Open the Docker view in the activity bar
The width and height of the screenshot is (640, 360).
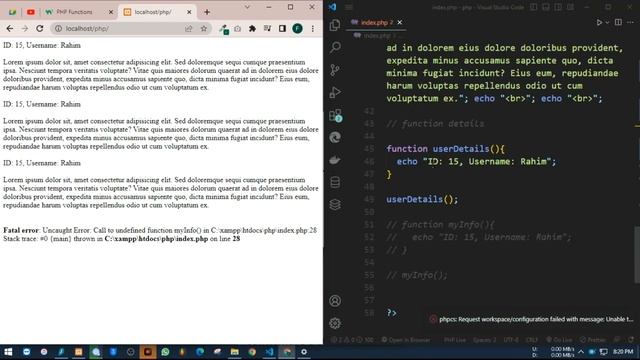335,160
